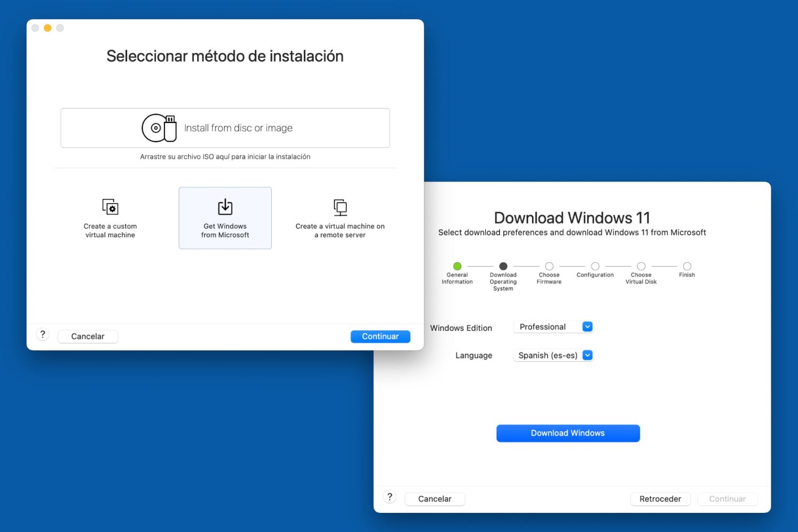Image resolution: width=798 pixels, height=532 pixels.
Task: Click the Configuration step circle
Action: click(595, 266)
